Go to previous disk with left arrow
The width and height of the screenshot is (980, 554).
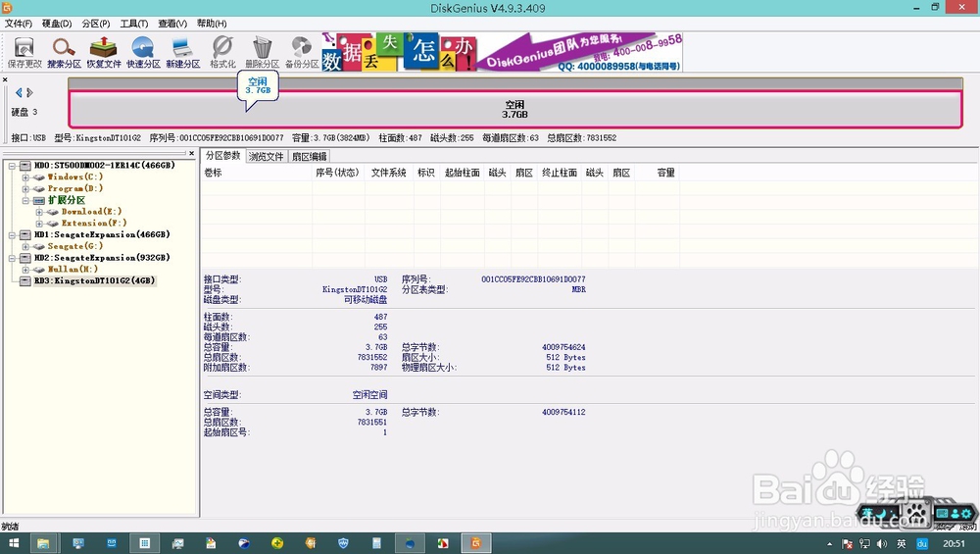19,92
